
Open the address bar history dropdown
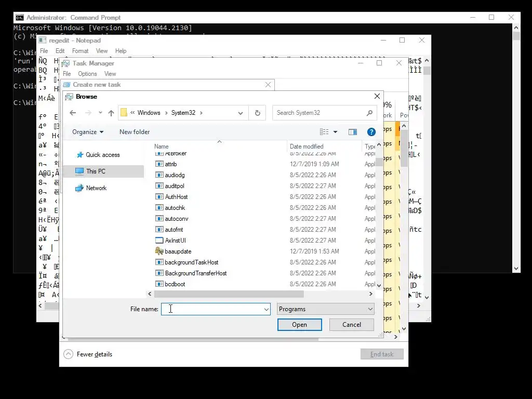(x=240, y=113)
